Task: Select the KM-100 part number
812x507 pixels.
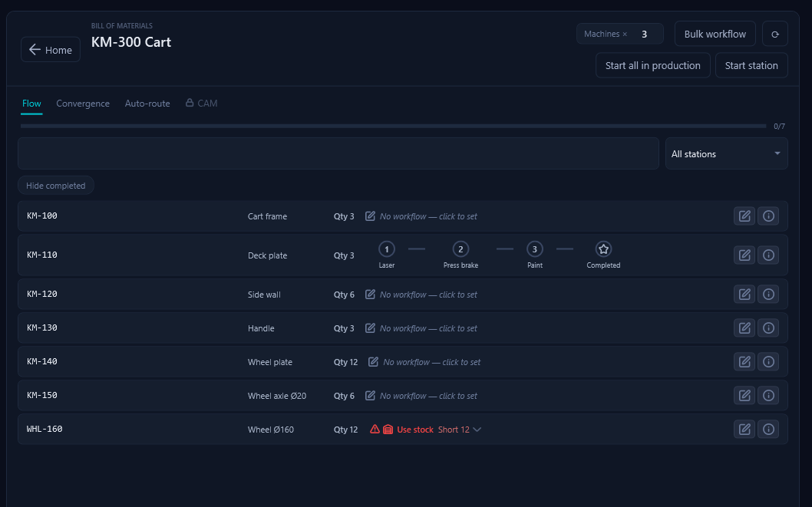Action: [x=42, y=216]
